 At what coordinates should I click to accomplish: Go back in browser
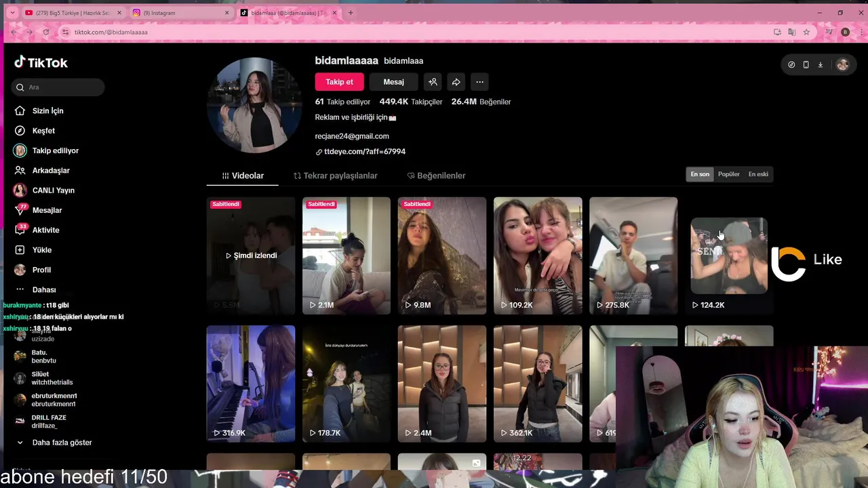[14, 32]
